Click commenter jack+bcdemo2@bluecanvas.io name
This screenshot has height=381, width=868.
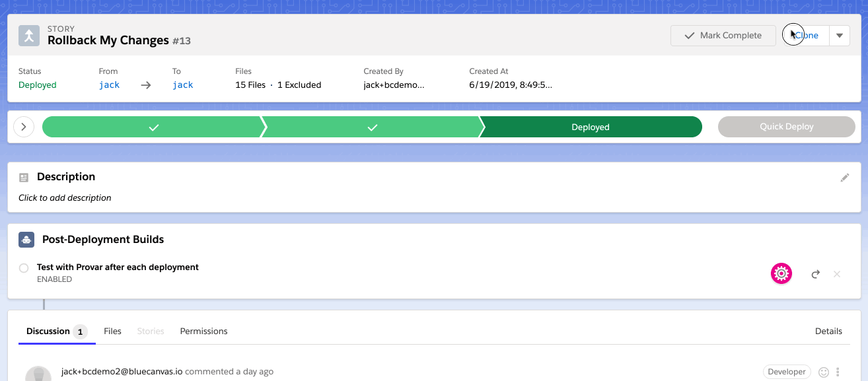tap(122, 372)
